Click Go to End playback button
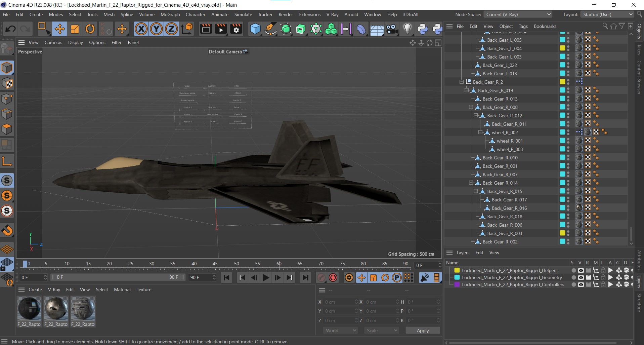Viewport: 644px width, 345px height. [305, 277]
